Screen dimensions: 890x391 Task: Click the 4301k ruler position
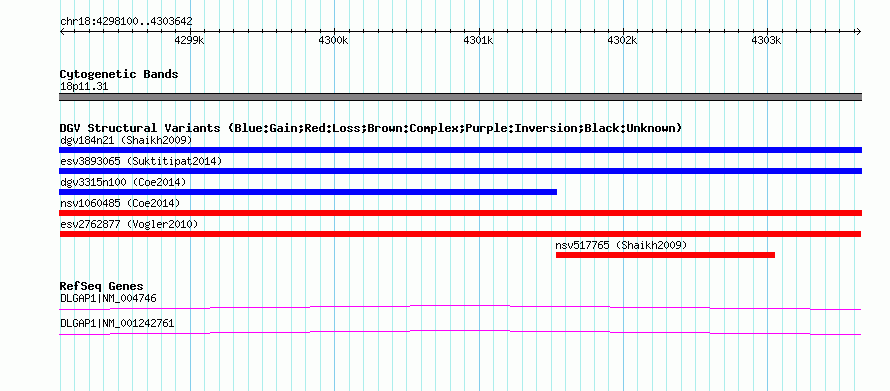479,40
